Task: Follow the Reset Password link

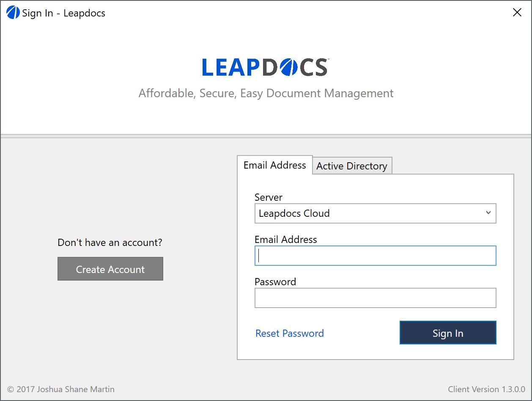Action: (x=290, y=333)
